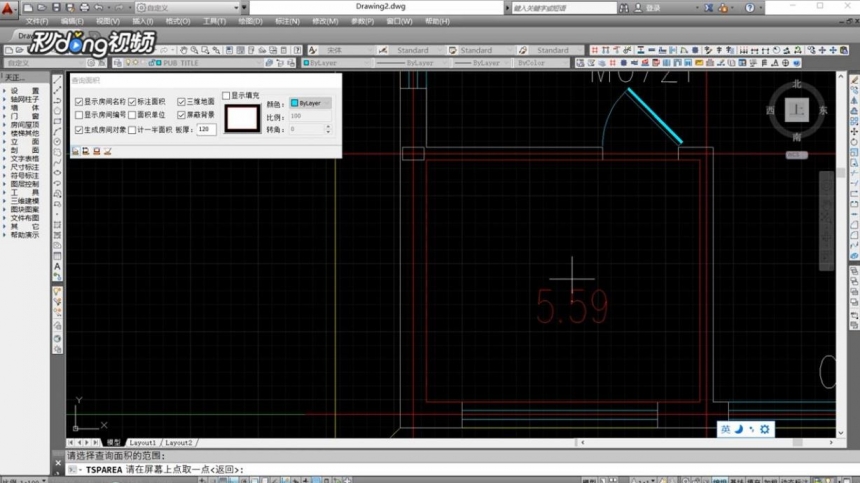Open the 视图(V) menu
This screenshot has width=860, height=483.
108,21
